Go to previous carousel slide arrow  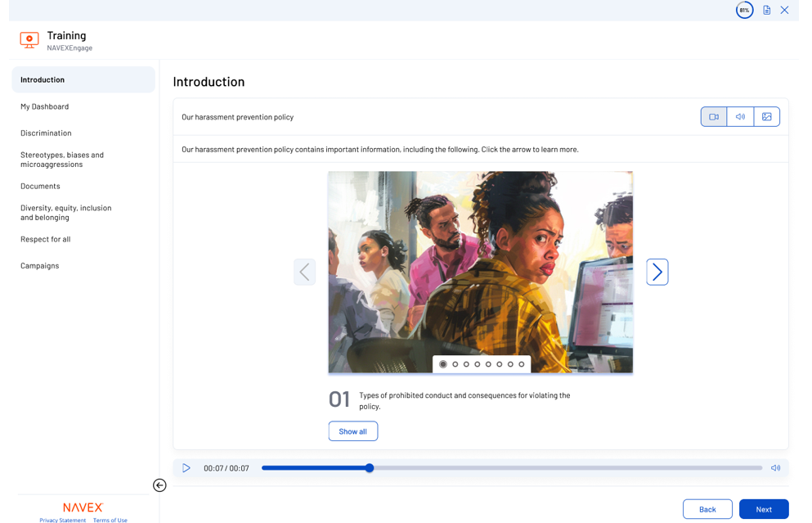304,272
